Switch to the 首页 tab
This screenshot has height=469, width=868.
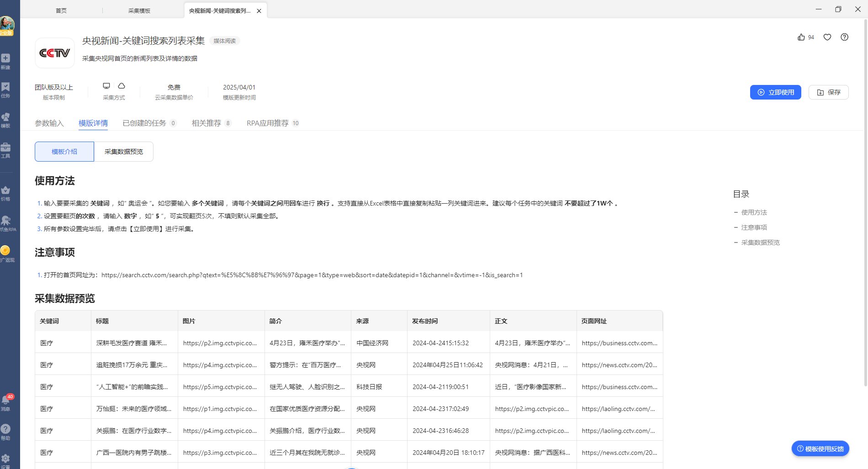[61, 11]
